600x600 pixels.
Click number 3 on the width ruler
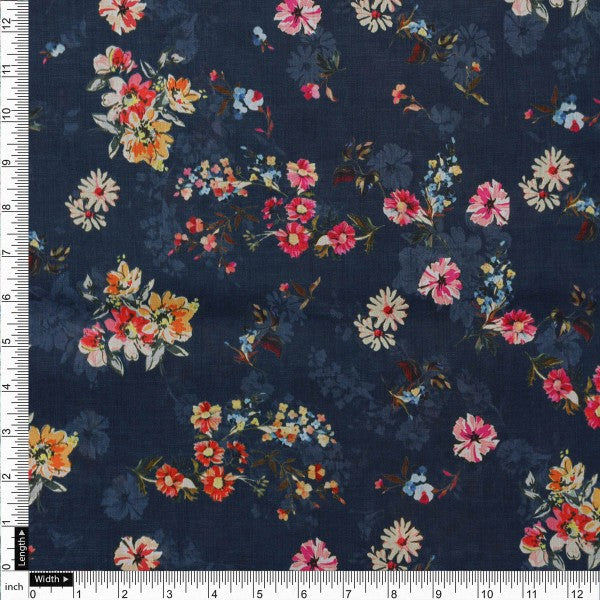(x=169, y=594)
